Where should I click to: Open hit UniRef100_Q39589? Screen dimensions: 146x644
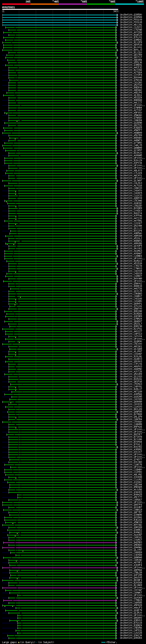pos(131,17)
